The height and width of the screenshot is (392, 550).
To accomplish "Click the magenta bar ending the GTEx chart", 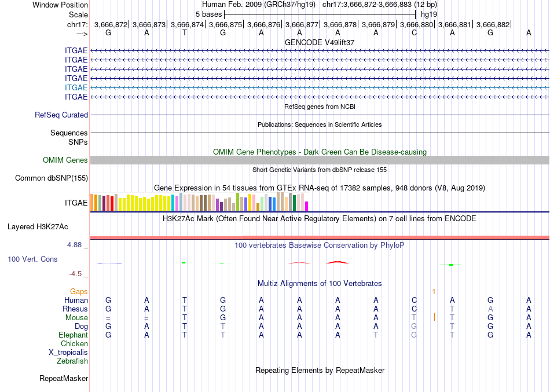I will click(x=307, y=206).
